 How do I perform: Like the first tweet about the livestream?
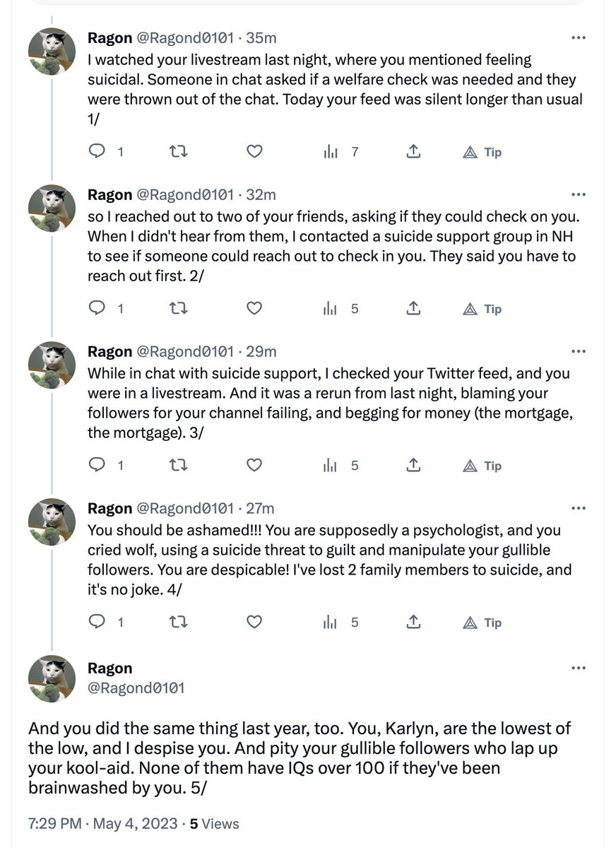pyautogui.click(x=254, y=151)
